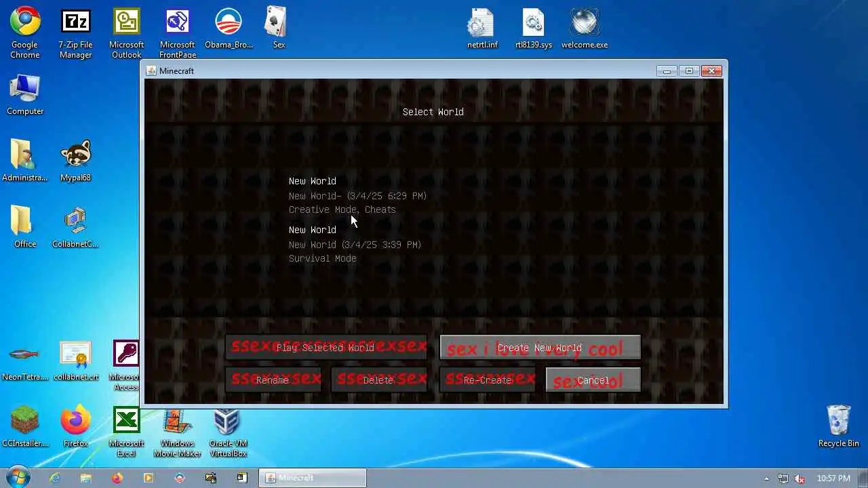Select the CCInstaller... grass block icon

(x=25, y=427)
